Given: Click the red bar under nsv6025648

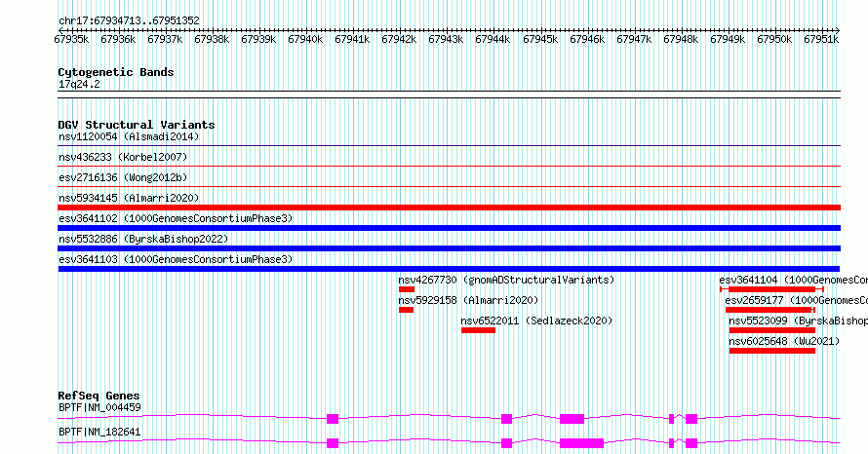Looking at the screenshot, I should (x=772, y=351).
